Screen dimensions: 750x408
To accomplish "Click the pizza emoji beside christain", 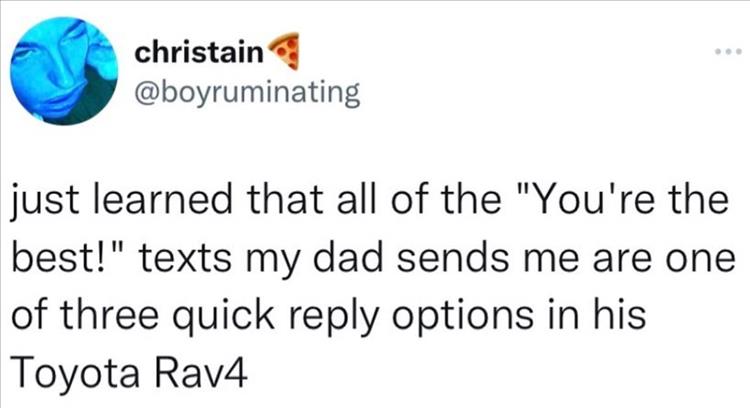I will (285, 51).
